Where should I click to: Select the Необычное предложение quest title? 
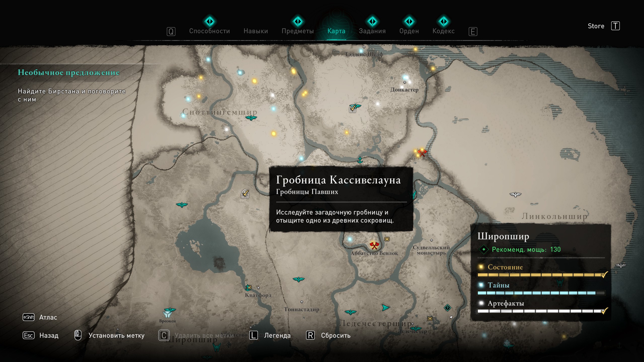click(x=68, y=72)
